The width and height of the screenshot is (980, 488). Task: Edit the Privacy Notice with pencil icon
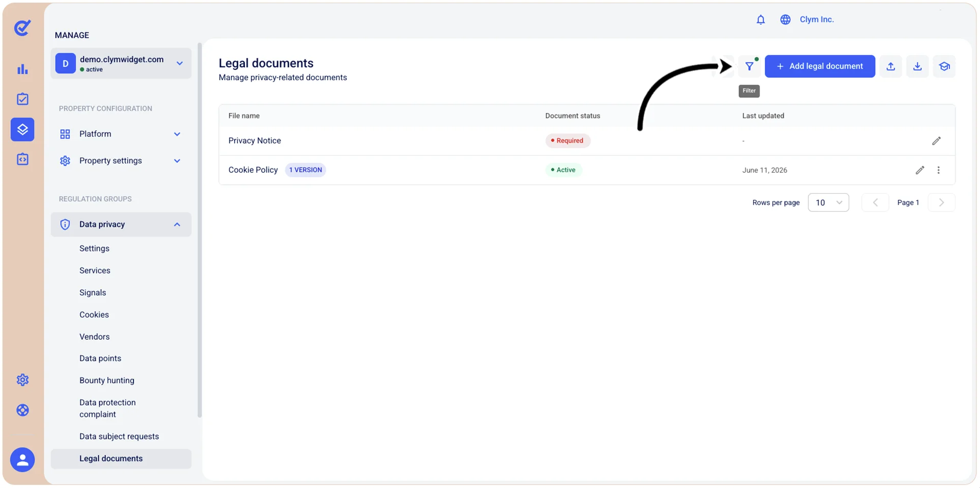point(936,141)
